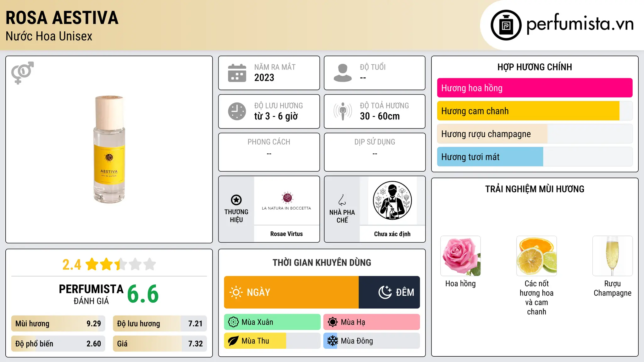
Task: Click the moon icon in the Đêm bar
Action: [x=385, y=292]
